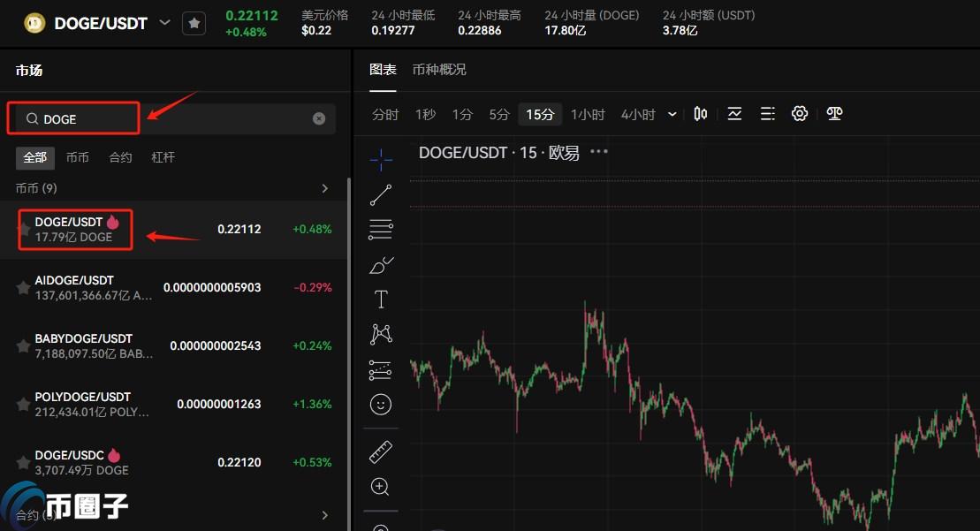Click the +1.36% change for POLYDOGE/USDT
Viewport: 980px width, 531px height.
313,404
